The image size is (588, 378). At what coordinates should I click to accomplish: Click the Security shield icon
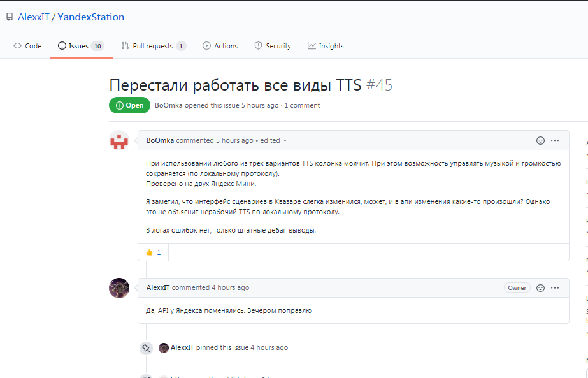(258, 46)
